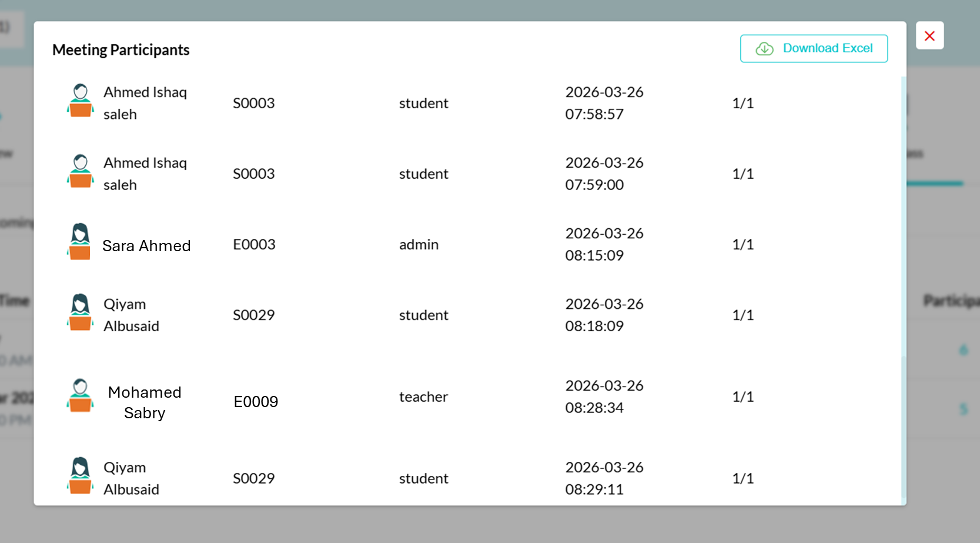Click the Meeting Participants heading
The height and width of the screenshot is (543, 980).
tap(121, 50)
